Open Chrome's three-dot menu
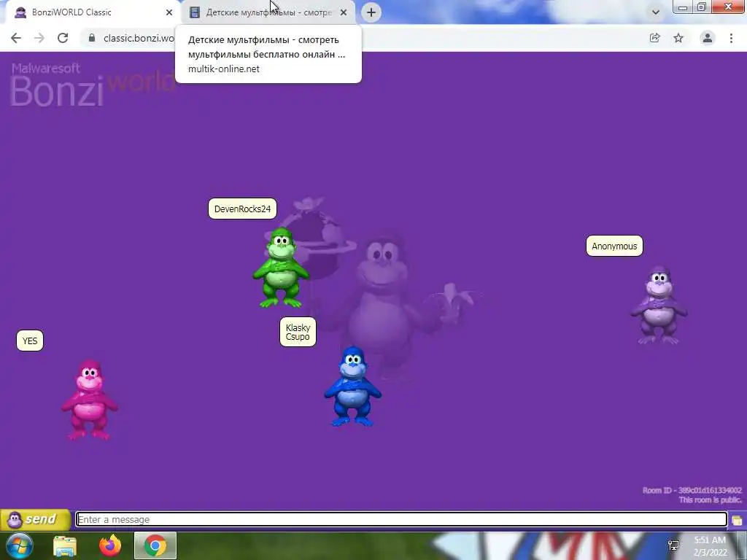 pos(731,38)
